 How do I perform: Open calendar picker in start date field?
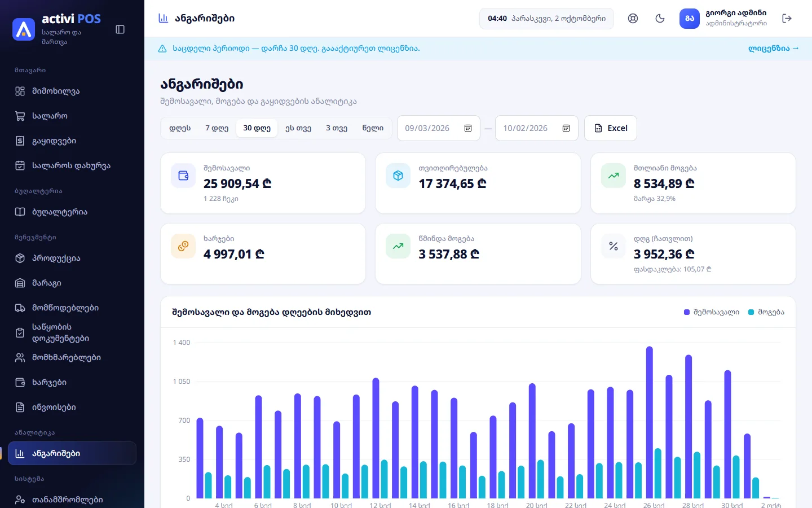point(468,128)
